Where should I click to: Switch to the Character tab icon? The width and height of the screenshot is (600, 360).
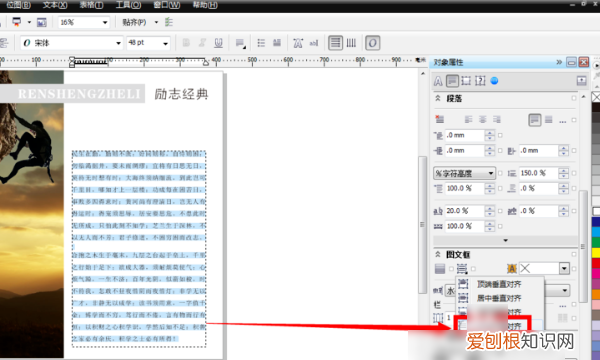coord(438,81)
